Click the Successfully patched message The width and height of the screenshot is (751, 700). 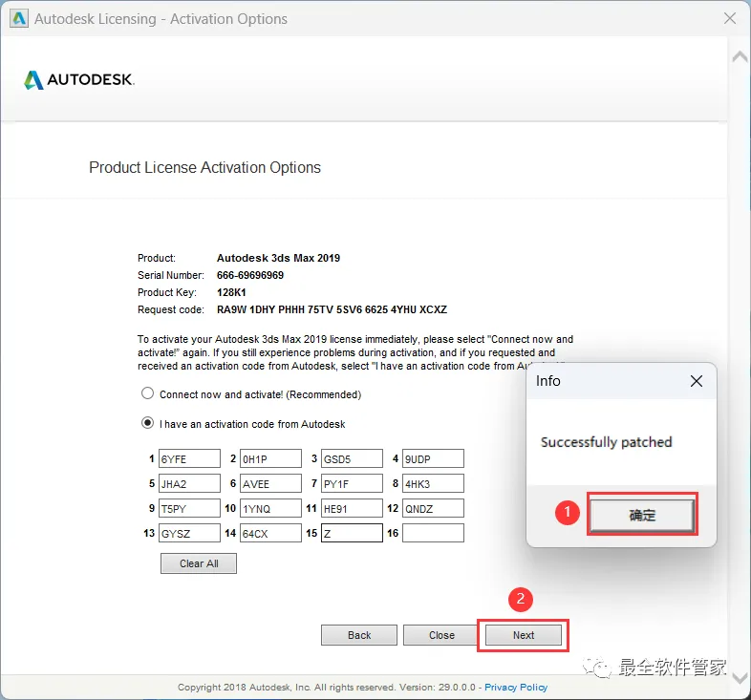(606, 441)
